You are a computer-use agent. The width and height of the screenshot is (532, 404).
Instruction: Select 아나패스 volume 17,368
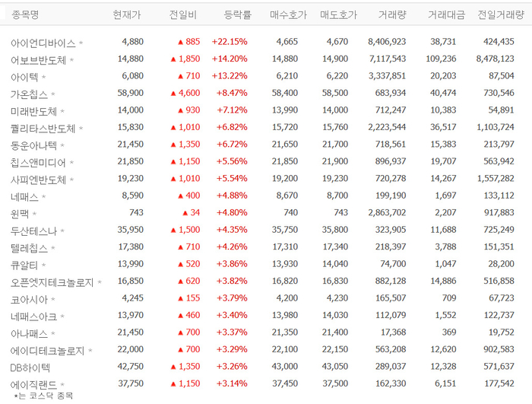point(394,332)
